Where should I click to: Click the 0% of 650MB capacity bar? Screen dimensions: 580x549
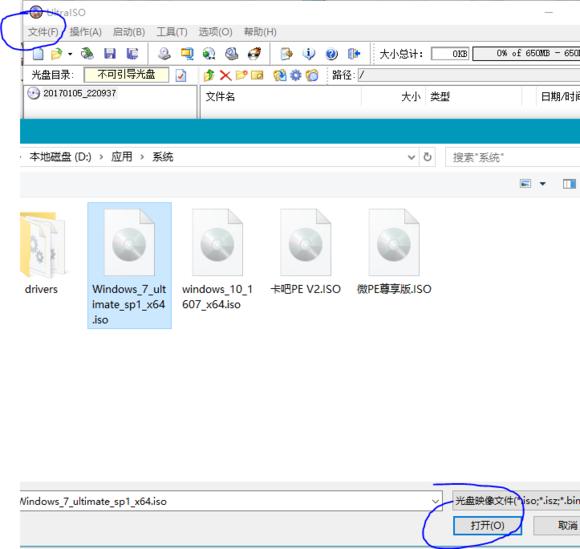click(x=526, y=54)
